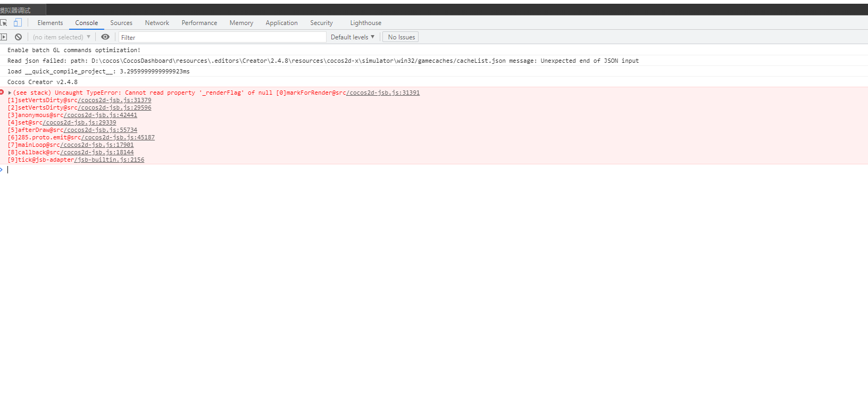The height and width of the screenshot is (400, 868).
Task: Switch to the Console tab
Action: [87, 23]
